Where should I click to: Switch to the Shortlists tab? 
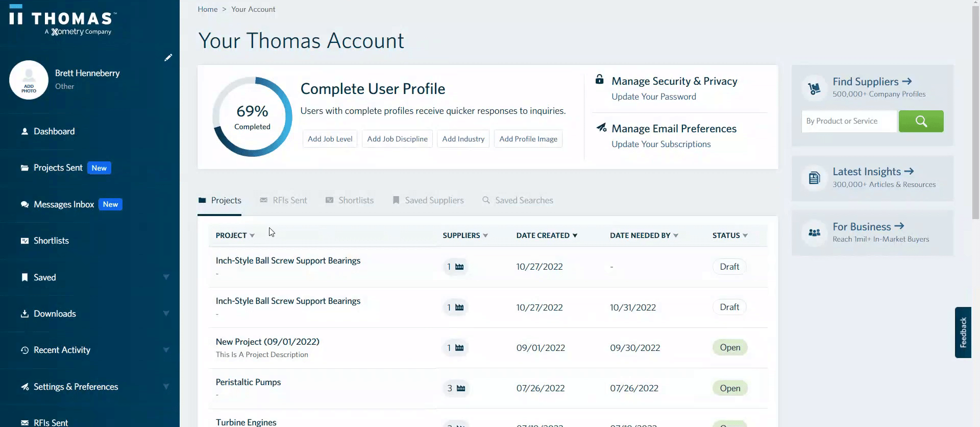[x=350, y=200]
